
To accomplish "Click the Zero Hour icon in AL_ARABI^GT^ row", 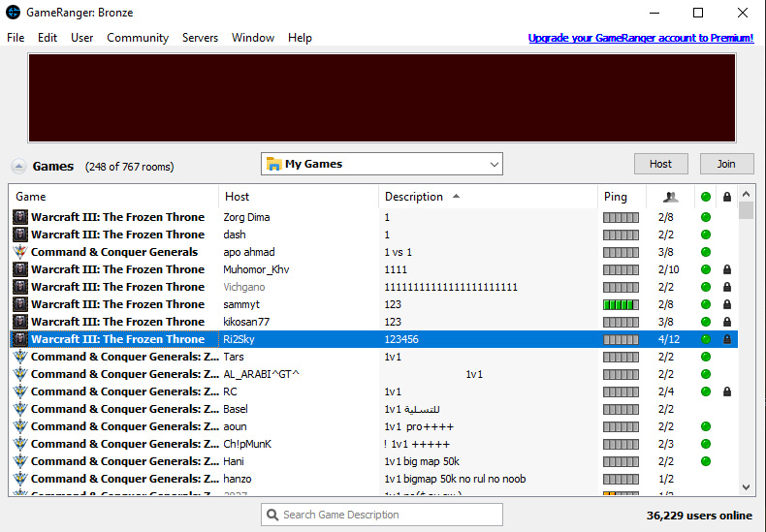I will [x=20, y=374].
